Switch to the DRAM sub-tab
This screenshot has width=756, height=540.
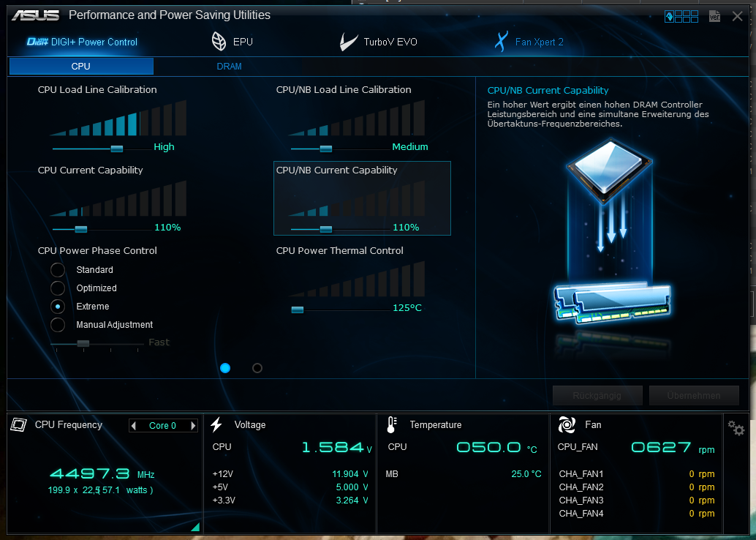click(229, 66)
